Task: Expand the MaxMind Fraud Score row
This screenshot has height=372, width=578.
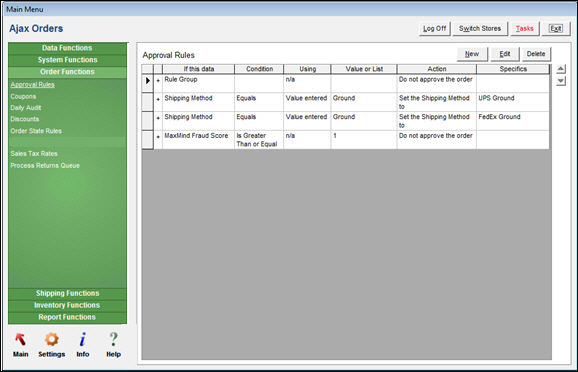Action: (158, 137)
